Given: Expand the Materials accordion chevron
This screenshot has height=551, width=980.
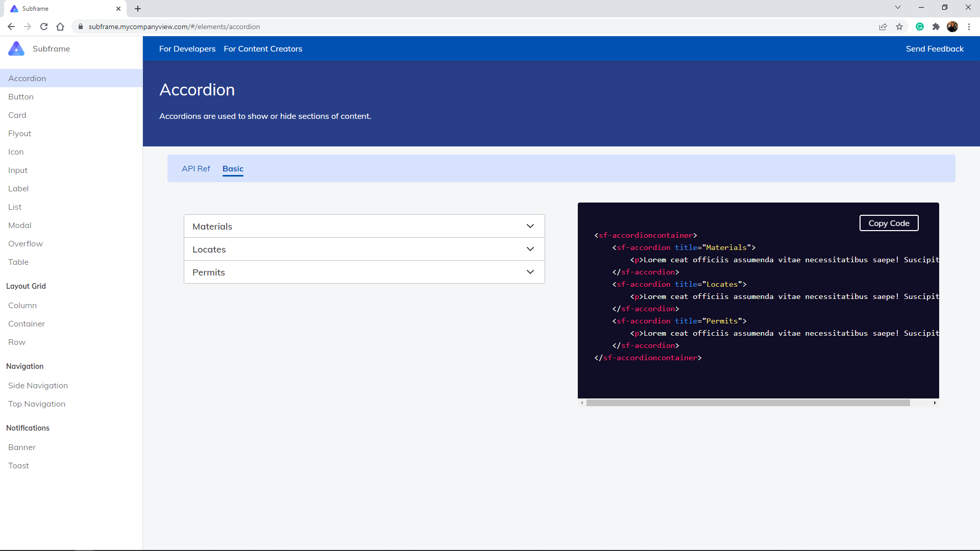Looking at the screenshot, I should 530,226.
